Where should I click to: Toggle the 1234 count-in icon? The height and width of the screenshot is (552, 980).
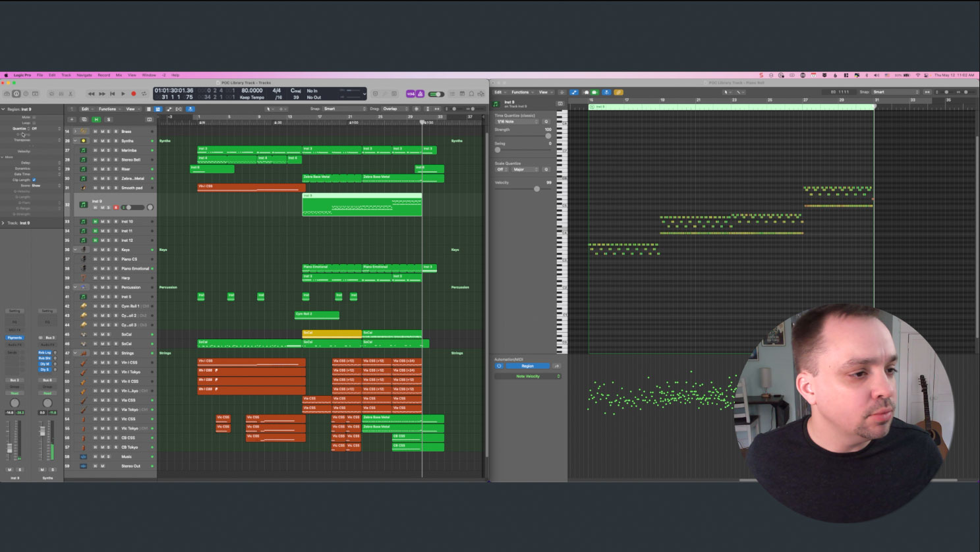coord(411,94)
